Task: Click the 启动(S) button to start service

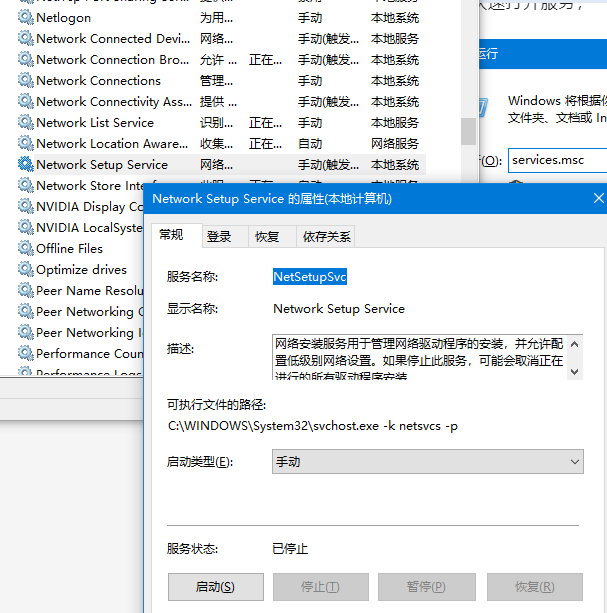Action: click(x=216, y=587)
